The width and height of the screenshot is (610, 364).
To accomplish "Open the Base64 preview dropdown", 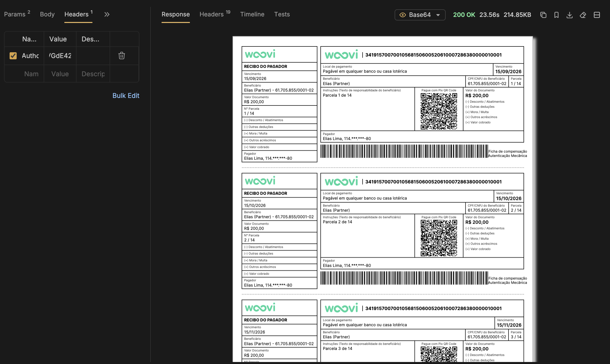I will point(420,15).
